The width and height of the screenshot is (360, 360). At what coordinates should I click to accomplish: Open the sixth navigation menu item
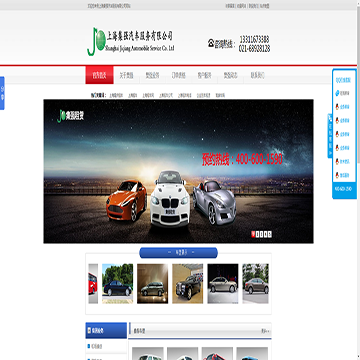(x=230, y=75)
